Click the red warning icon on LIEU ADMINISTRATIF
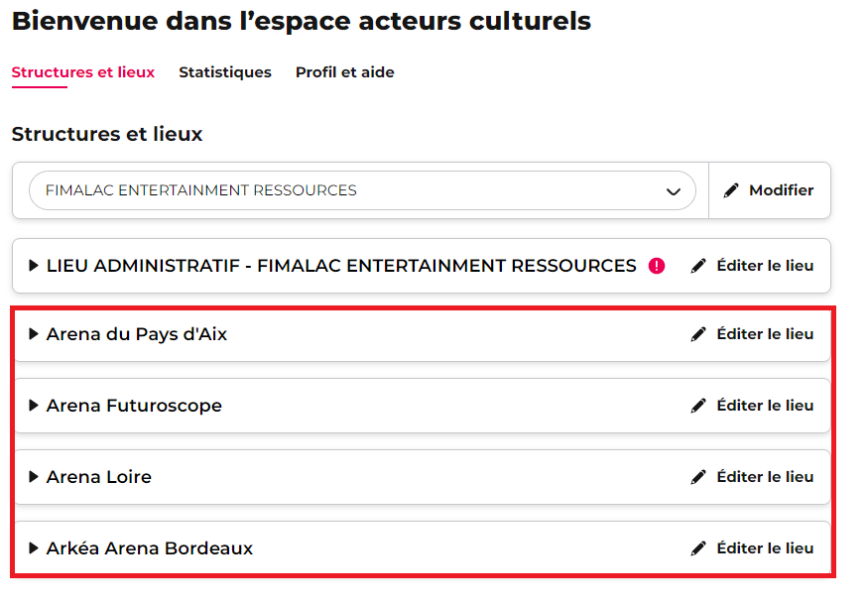Screen dimensions: 868x604 pos(657,266)
